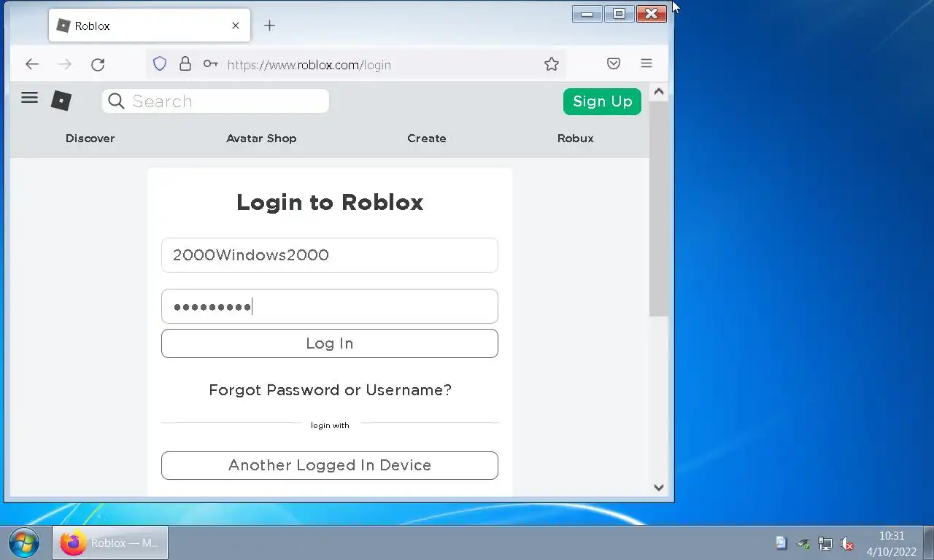Go back with Firefox back arrow

31,64
